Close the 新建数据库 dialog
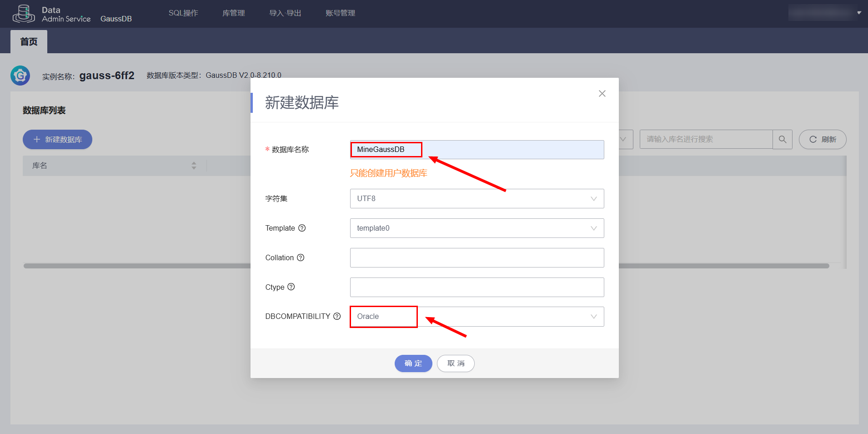 [x=602, y=93]
